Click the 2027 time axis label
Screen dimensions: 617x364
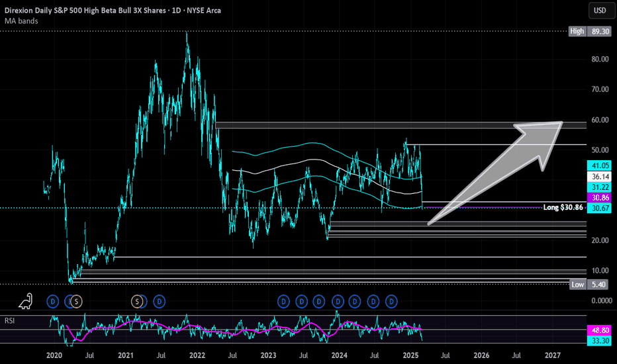(x=553, y=355)
